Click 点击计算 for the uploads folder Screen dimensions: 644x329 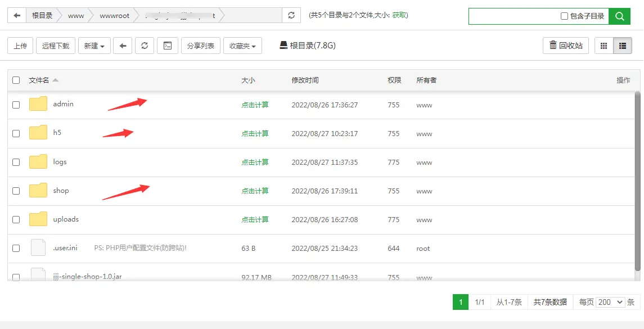[x=255, y=219]
